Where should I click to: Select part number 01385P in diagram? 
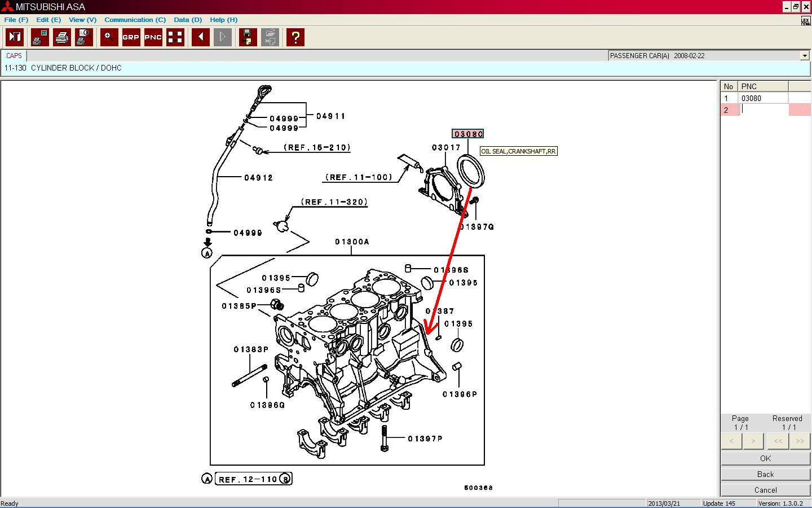(x=239, y=306)
